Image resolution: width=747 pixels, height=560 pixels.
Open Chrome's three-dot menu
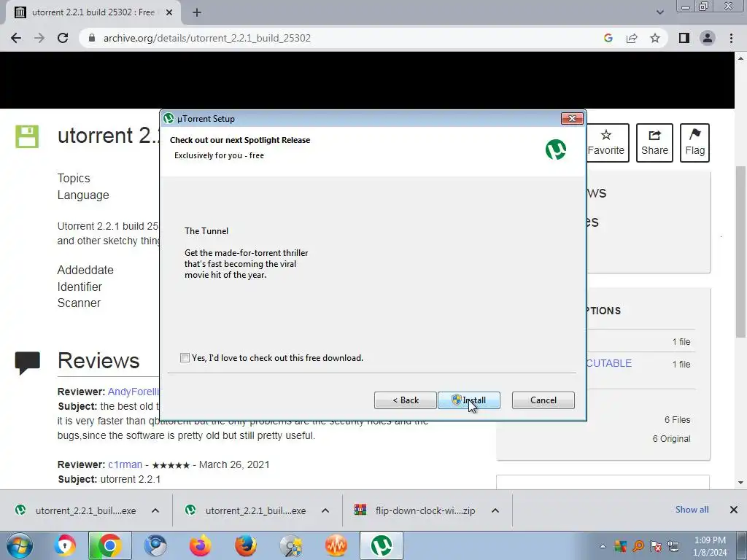tap(731, 38)
